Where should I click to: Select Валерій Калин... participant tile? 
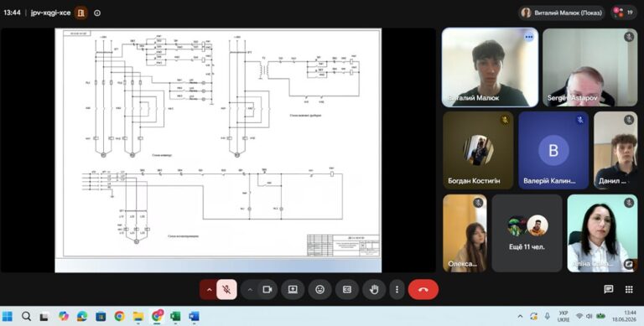coord(553,150)
